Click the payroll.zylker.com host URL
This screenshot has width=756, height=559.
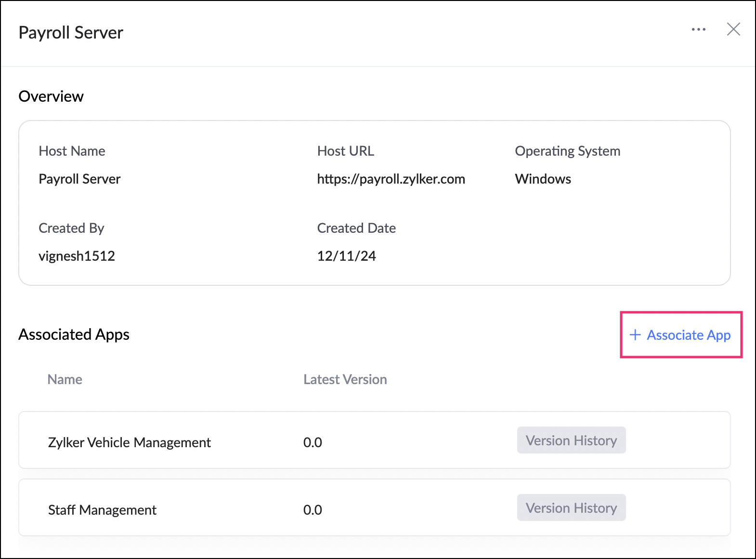391,179
